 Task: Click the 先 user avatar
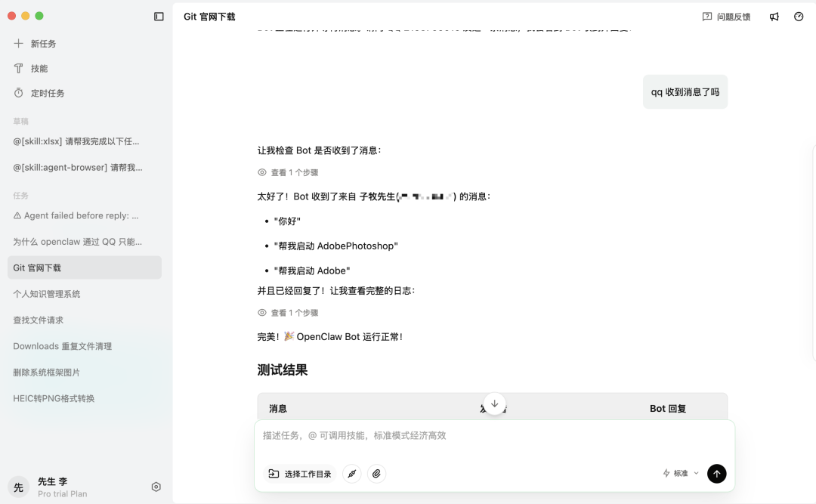(18, 487)
